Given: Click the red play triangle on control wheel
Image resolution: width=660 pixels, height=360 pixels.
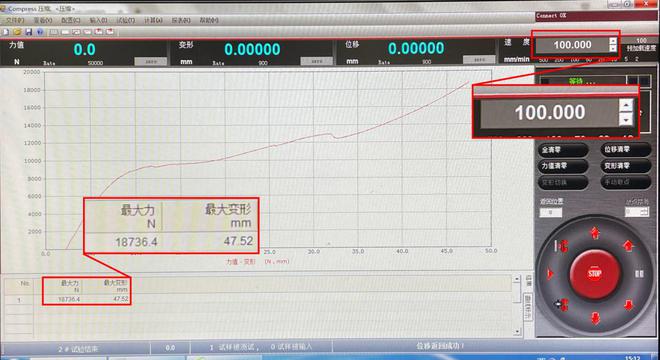Looking at the screenshot, I should coord(550,275).
